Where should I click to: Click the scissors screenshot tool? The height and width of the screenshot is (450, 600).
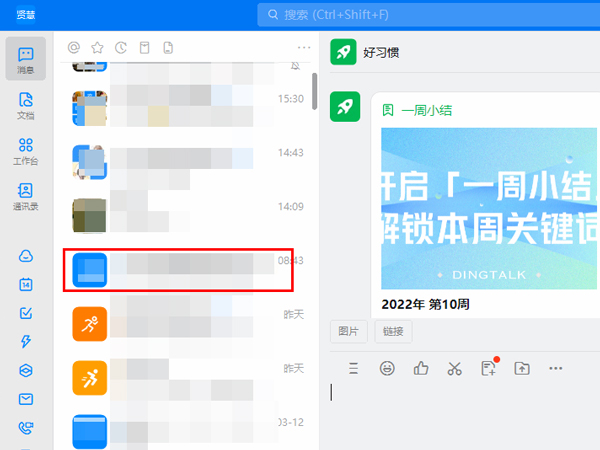pyautogui.click(x=454, y=368)
